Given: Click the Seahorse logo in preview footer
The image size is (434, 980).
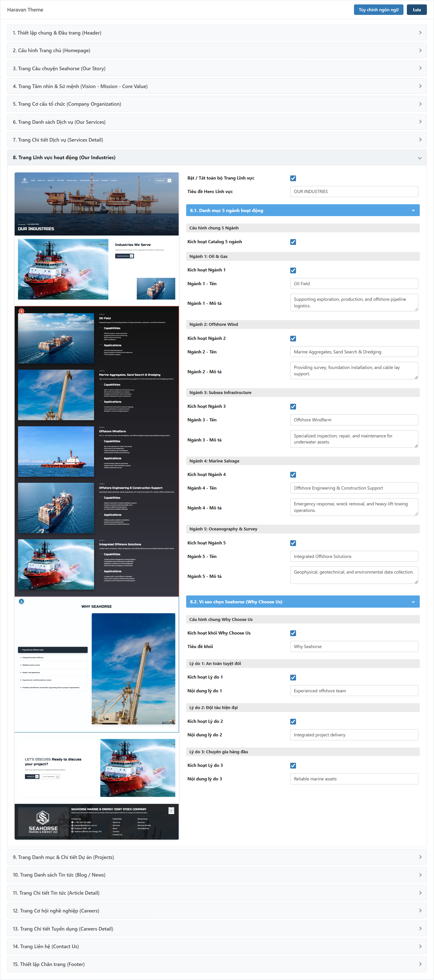Looking at the screenshot, I should 43,822.
